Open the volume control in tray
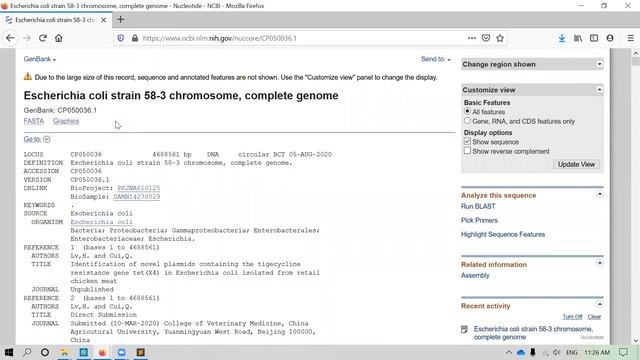Viewport: 640px width, 360px height. 556,352
